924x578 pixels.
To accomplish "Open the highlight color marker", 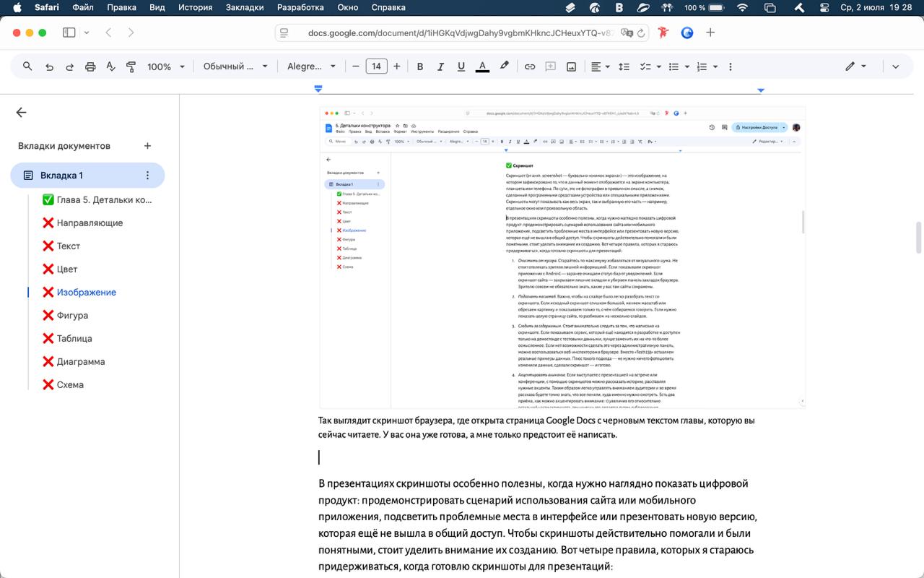I will click(504, 66).
